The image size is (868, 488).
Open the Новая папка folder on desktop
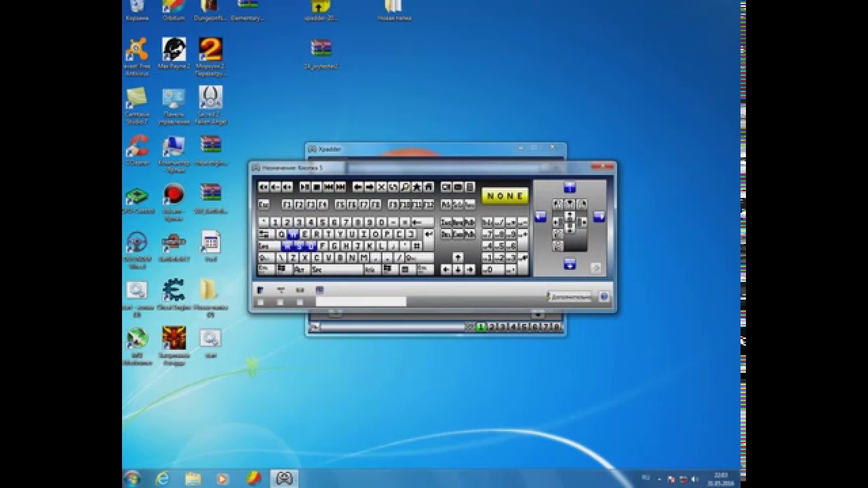click(x=394, y=11)
